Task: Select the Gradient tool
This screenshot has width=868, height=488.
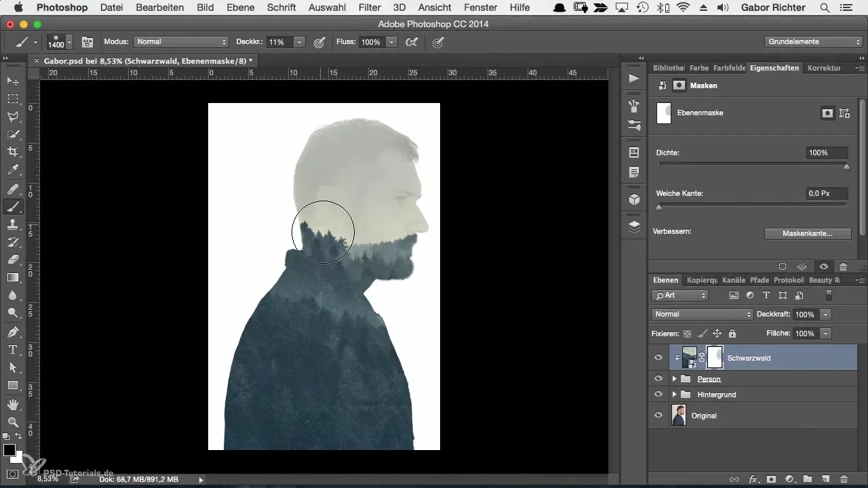Action: pyautogui.click(x=13, y=277)
